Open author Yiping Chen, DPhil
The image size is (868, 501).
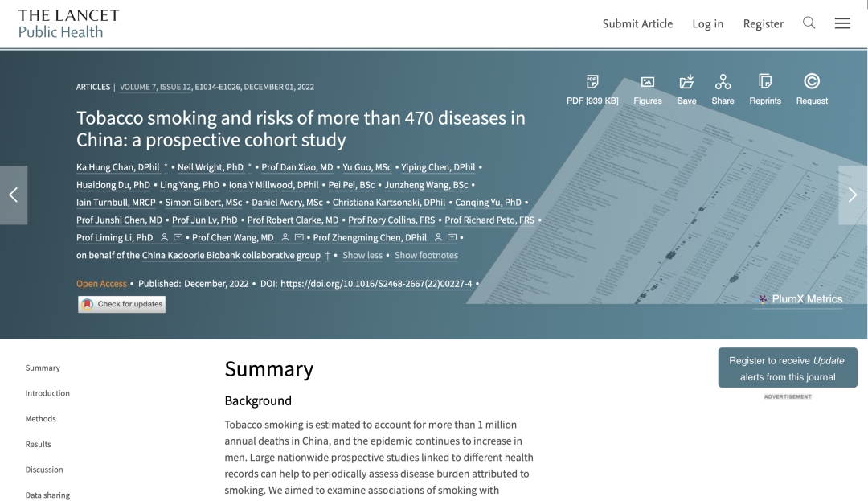click(x=438, y=167)
